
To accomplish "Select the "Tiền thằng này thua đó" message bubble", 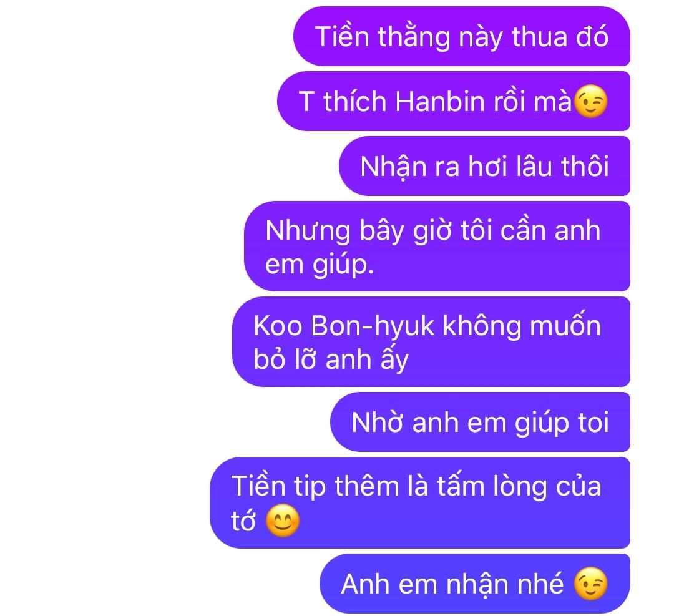I will click(x=462, y=37).
